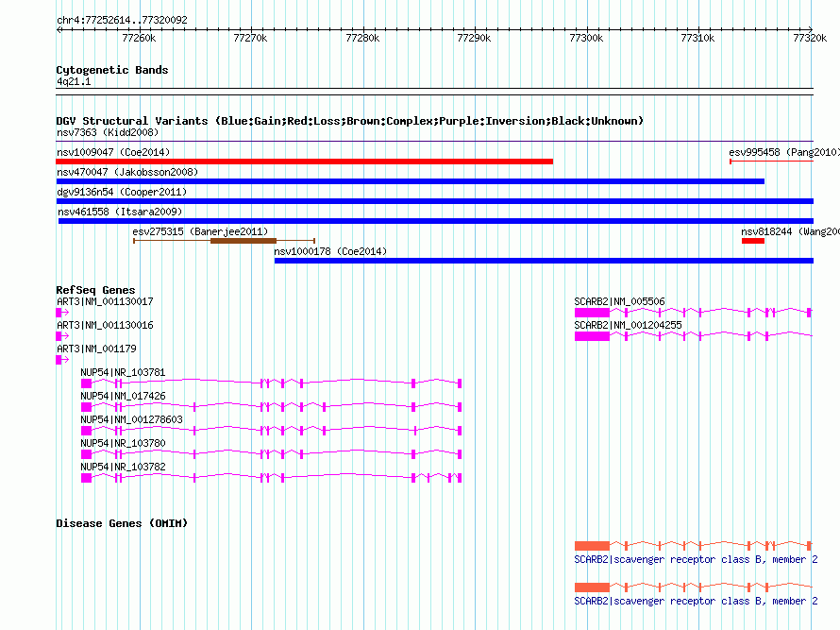Click the SCARB2|NM_005506 label

[619, 302]
